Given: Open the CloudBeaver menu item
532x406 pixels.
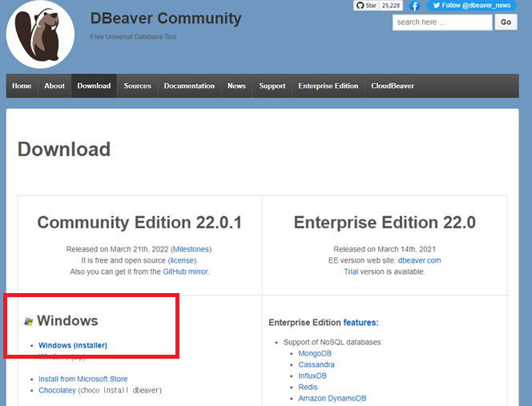Looking at the screenshot, I should pyautogui.click(x=393, y=86).
